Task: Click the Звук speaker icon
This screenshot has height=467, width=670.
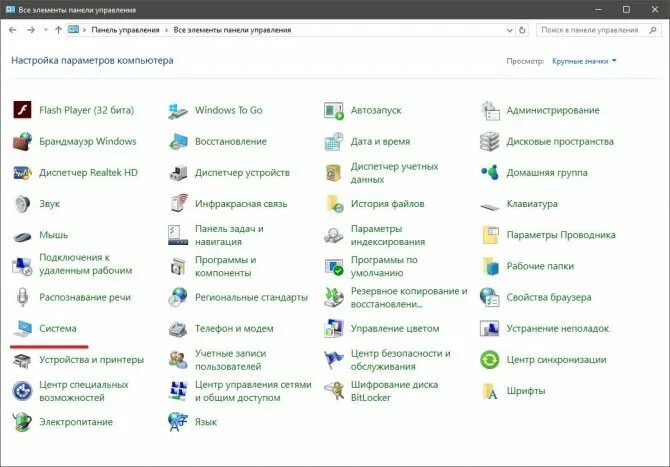Action: click(22, 204)
